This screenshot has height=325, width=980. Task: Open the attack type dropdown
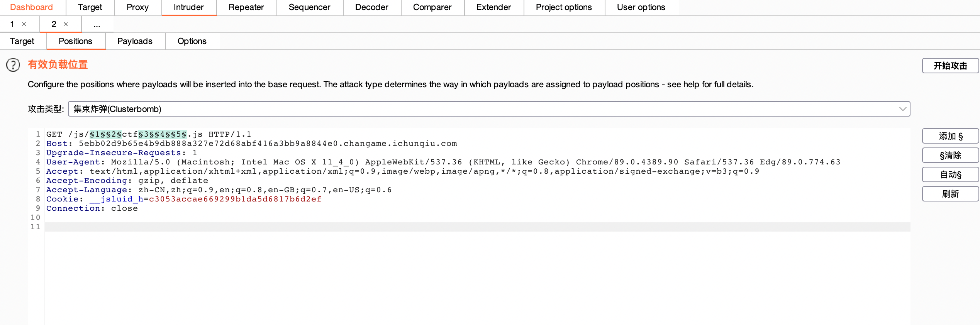point(489,109)
